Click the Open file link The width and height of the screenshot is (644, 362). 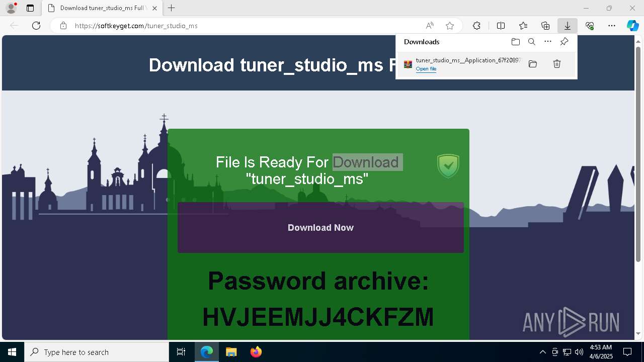coord(426,69)
